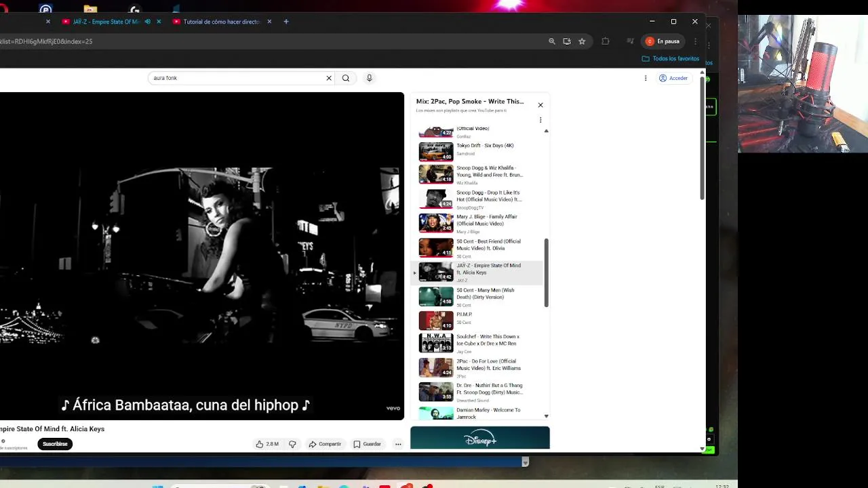The width and height of the screenshot is (868, 488).
Task: Open a new Chrome tab with plus button
Action: tap(286, 22)
